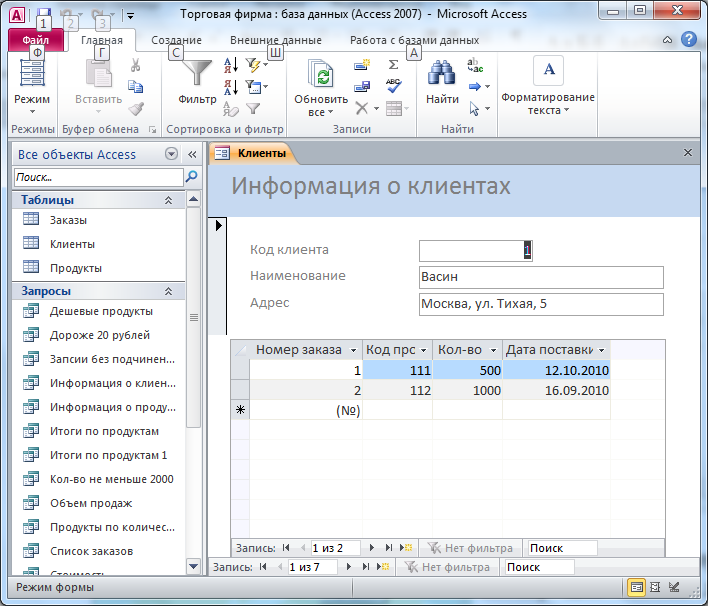Click the save record icon in Записи
708x606 pixels.
click(x=362, y=86)
